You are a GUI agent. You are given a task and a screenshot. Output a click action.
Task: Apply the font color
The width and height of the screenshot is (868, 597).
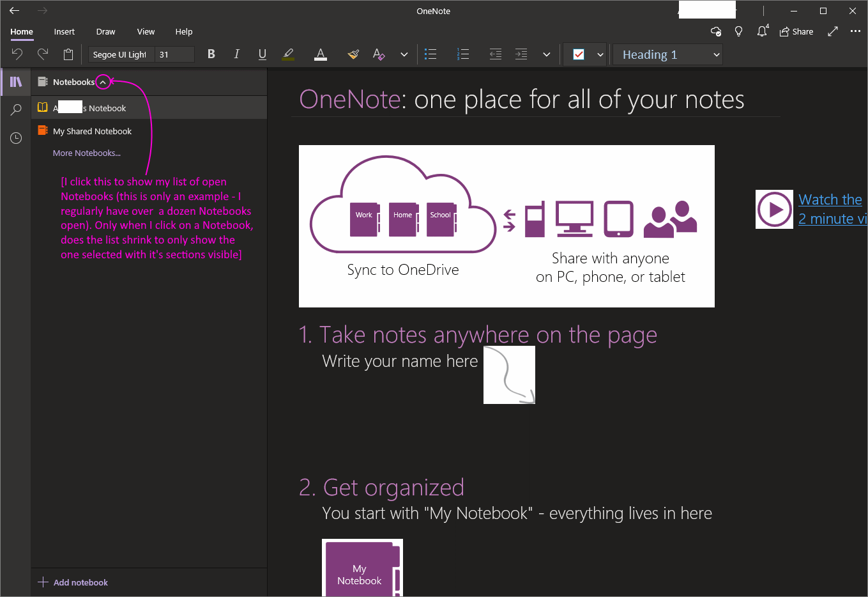(x=321, y=54)
